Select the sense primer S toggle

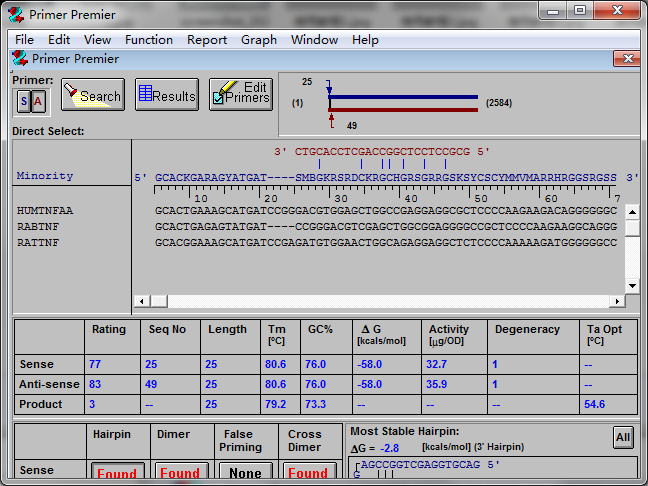click(x=24, y=101)
